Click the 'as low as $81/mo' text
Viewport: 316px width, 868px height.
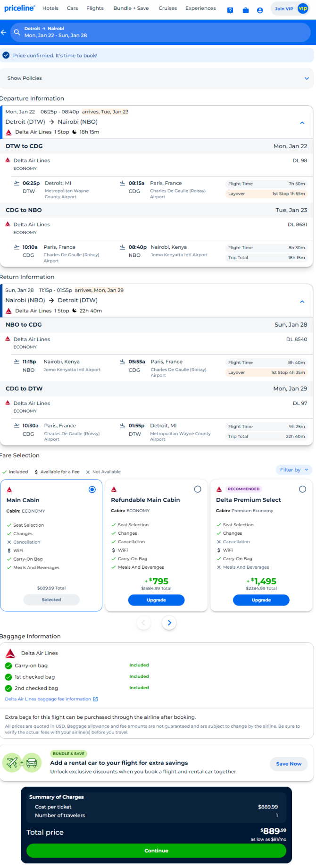[x=268, y=839]
